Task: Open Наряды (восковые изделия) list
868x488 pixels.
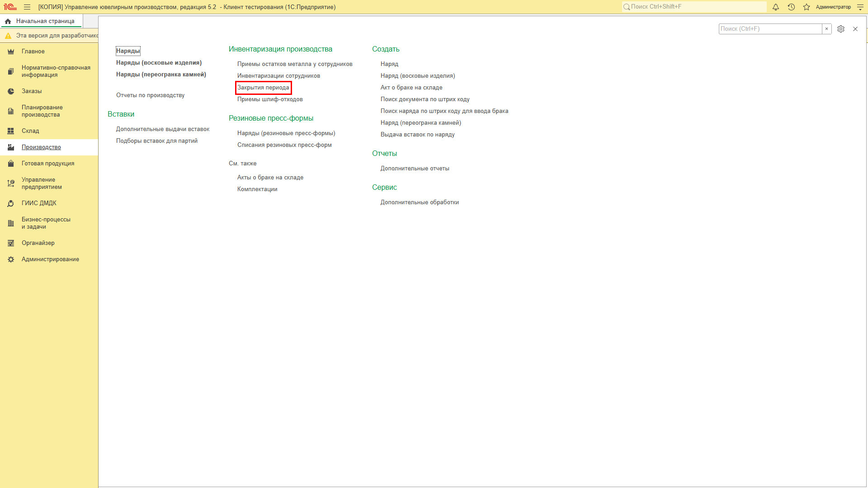Action: [159, 63]
